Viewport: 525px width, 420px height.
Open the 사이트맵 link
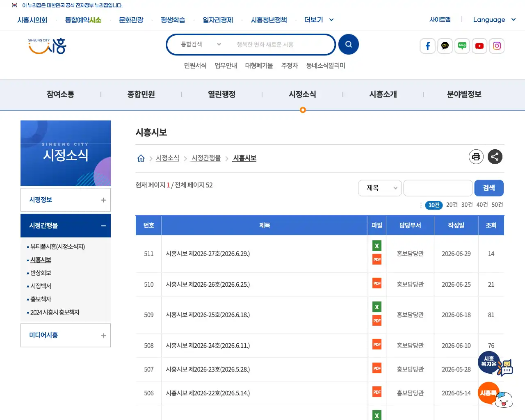point(440,19)
